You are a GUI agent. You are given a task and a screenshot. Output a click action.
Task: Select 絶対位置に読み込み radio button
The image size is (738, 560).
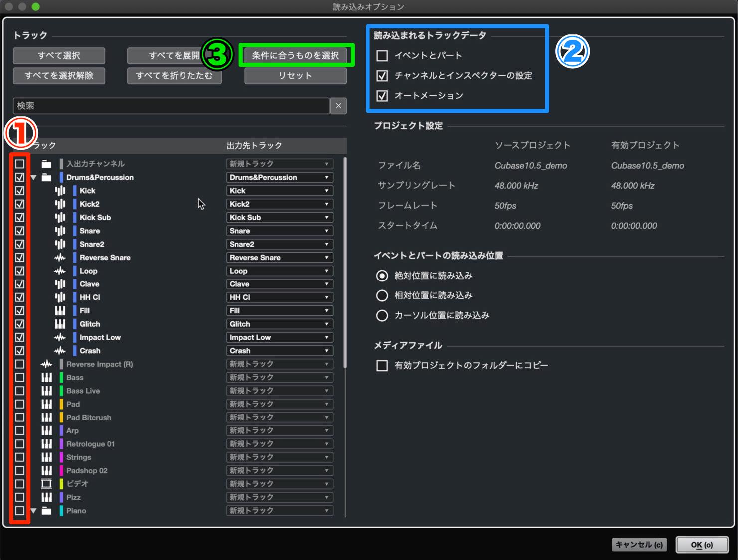tap(382, 276)
